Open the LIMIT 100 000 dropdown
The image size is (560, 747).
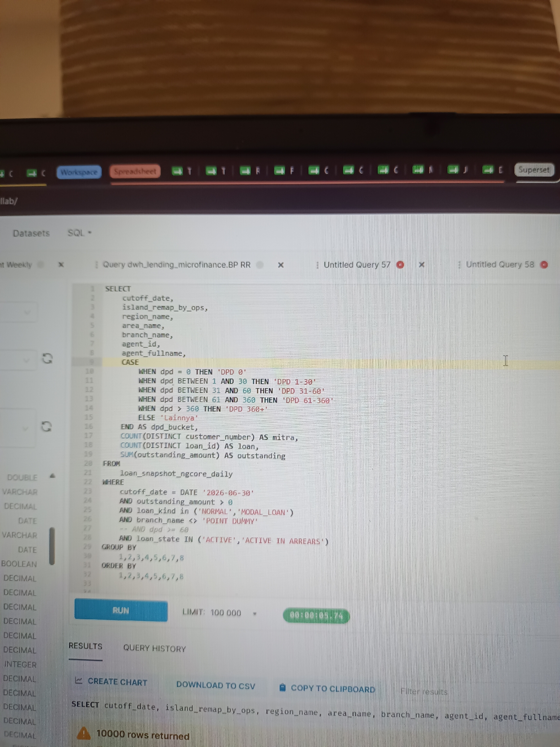[220, 613]
